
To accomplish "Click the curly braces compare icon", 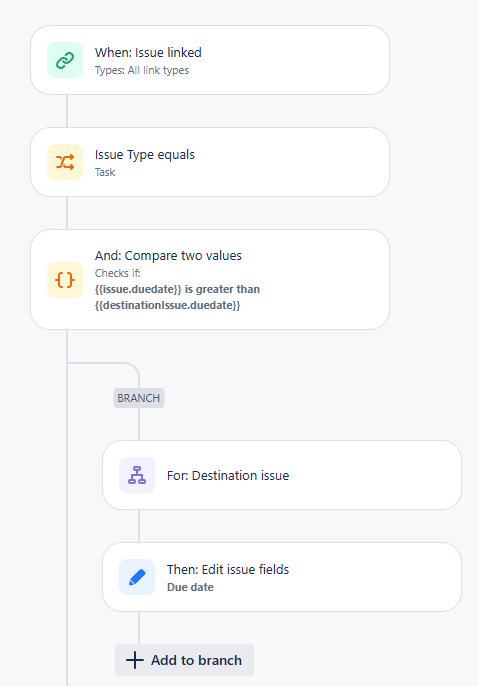I will pyautogui.click(x=65, y=280).
